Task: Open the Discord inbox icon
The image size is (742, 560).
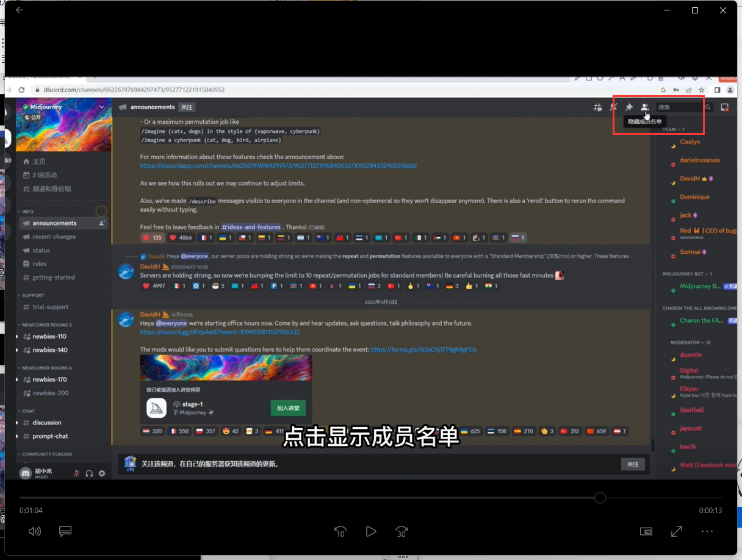Action: (724, 107)
